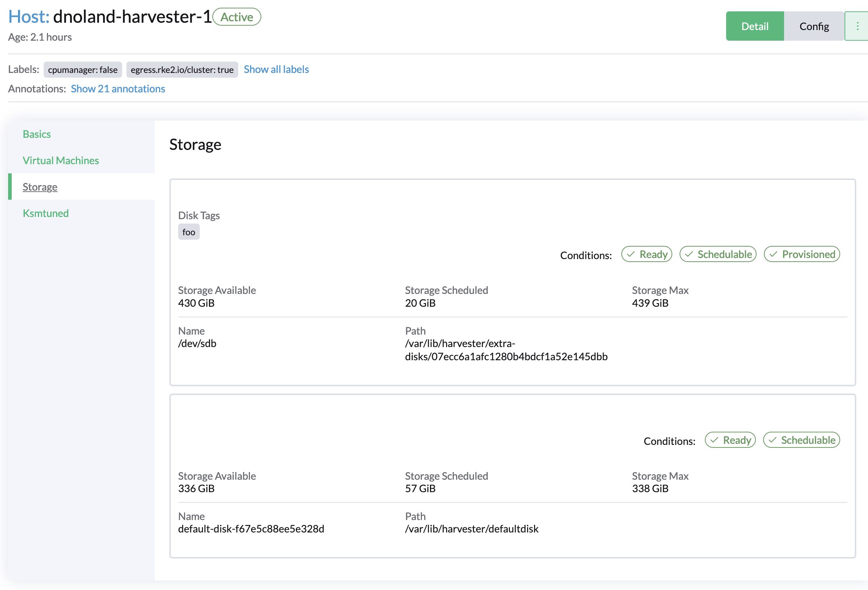Click the Schedulable condition for the default disk
Screen dimensions: 868x590
[802, 440]
